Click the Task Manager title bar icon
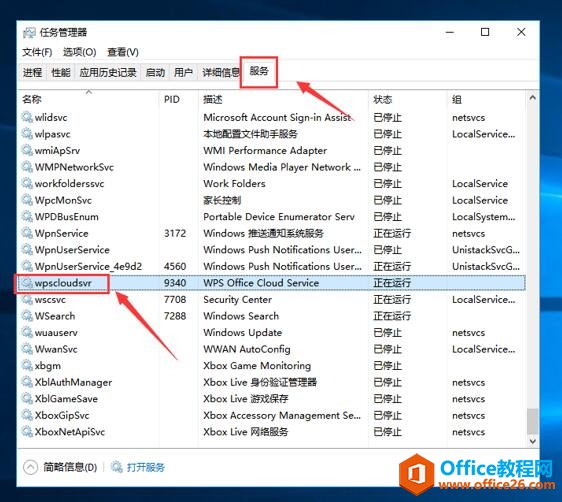 point(29,33)
